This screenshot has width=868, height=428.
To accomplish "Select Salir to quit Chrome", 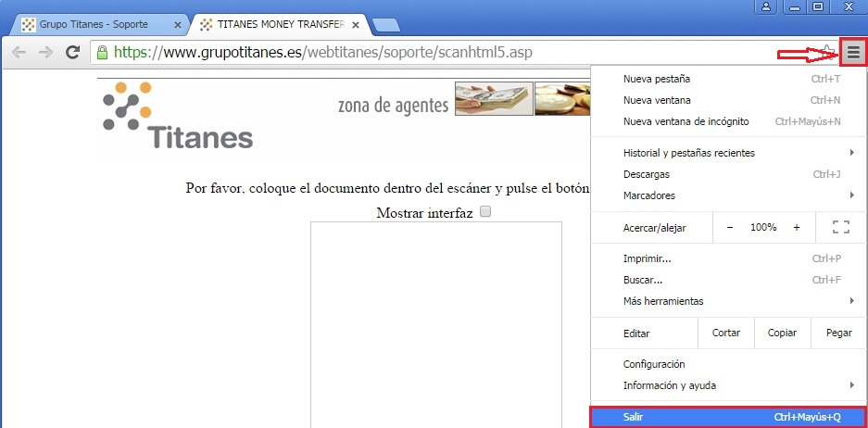I will (x=728, y=417).
